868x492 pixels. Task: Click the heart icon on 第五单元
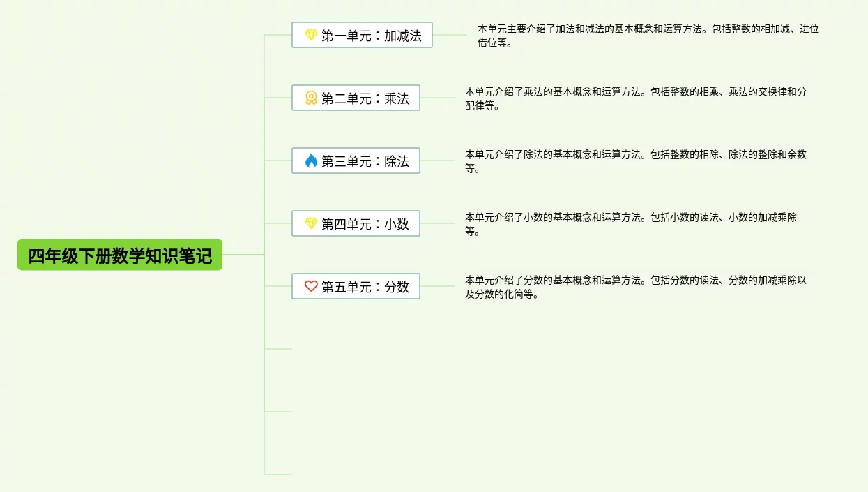pyautogui.click(x=311, y=286)
